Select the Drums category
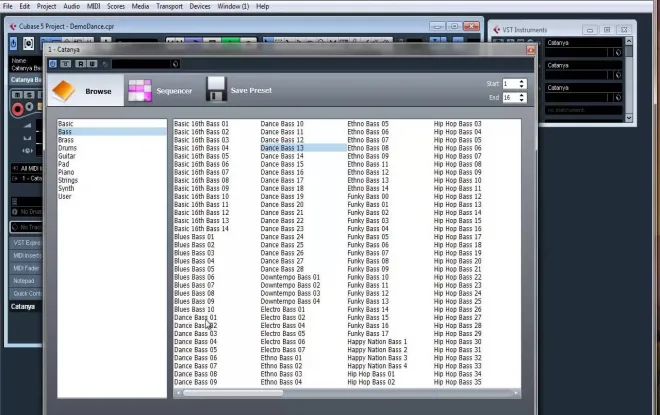Viewport: 660px width, 415px height. click(x=112, y=148)
